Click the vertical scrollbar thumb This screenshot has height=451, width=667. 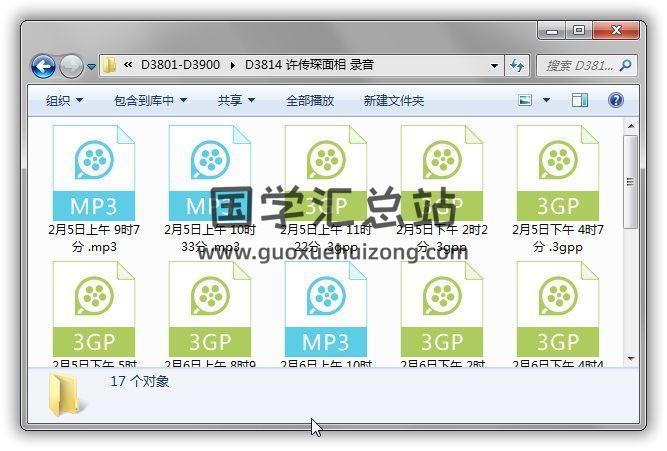[x=631, y=182]
